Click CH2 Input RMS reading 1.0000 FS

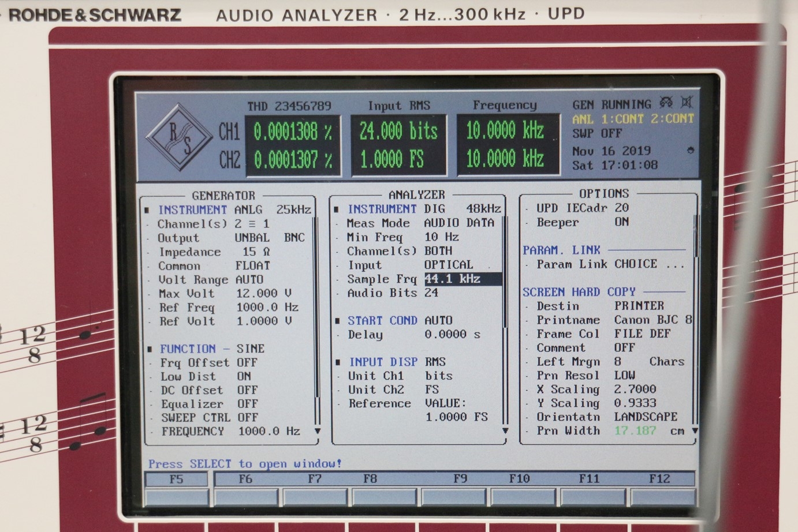392,159
